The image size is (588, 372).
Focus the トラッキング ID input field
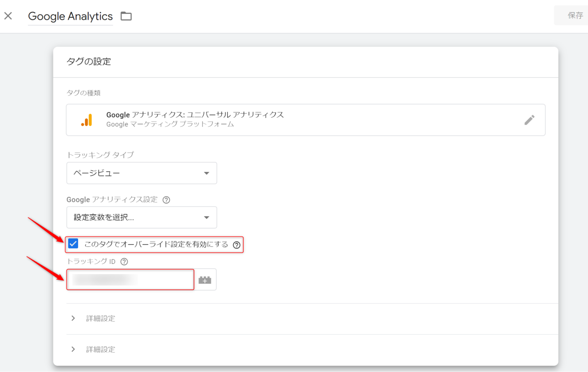click(x=130, y=280)
